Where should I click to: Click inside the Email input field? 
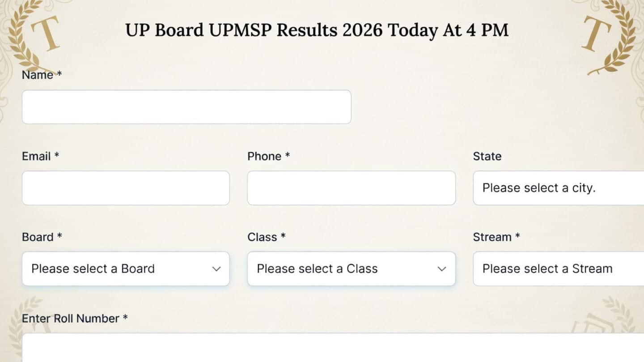coord(125,188)
